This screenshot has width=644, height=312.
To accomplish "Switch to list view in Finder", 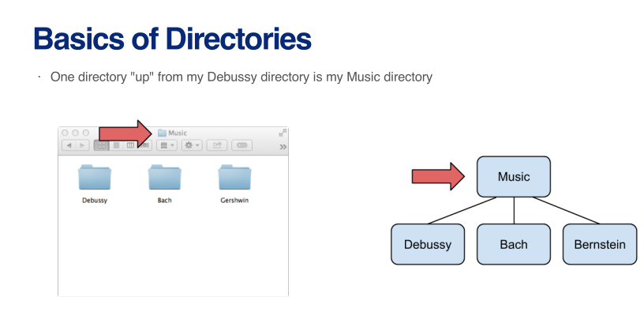I will (x=116, y=145).
